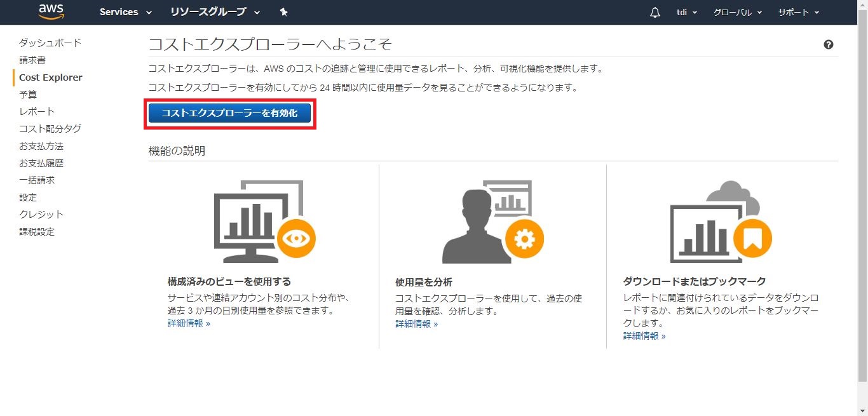
Task: Open the グローバル region dropdown
Action: click(738, 13)
